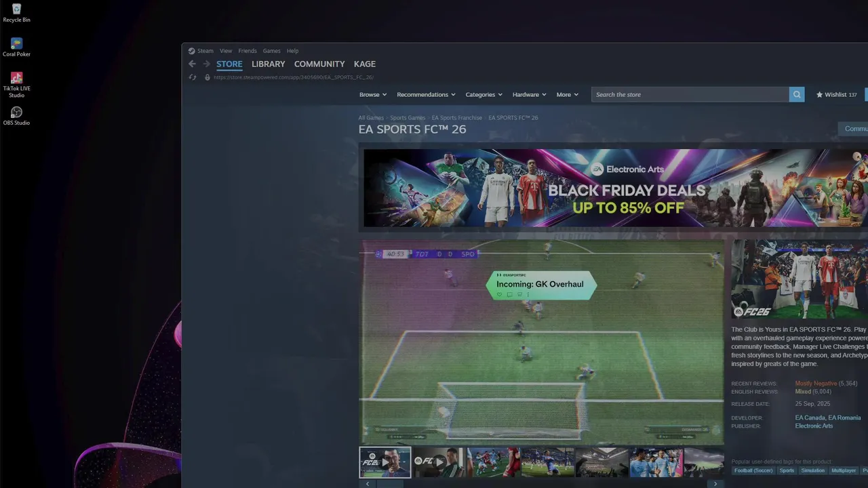Open the Friends menu

coord(248,51)
